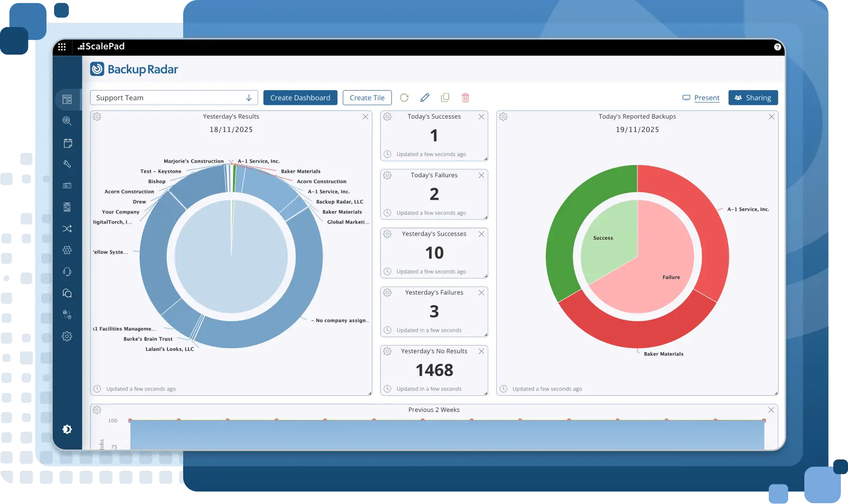Click the Create Dashboard button

300,98
